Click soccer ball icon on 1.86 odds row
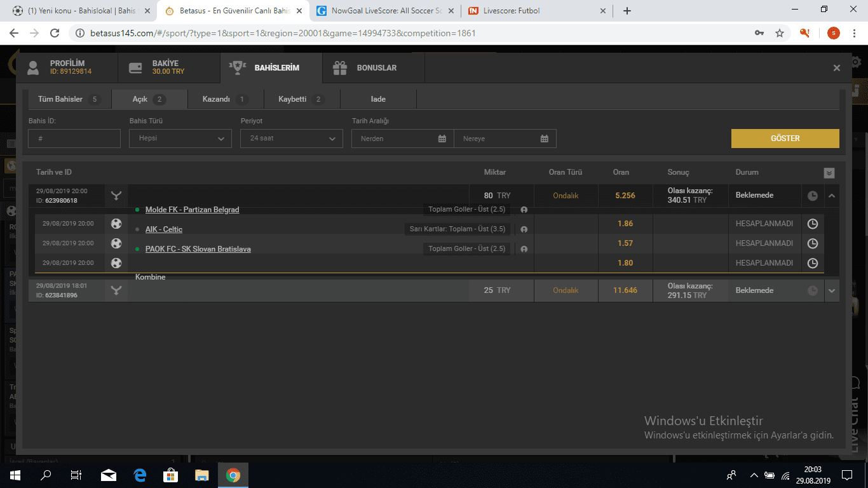Viewport: 868px width, 488px height. [x=116, y=224]
